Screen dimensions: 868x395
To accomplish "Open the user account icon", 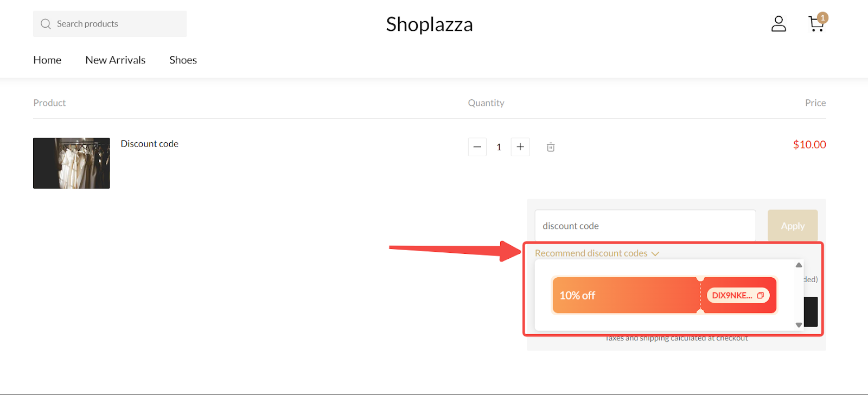I will point(778,24).
